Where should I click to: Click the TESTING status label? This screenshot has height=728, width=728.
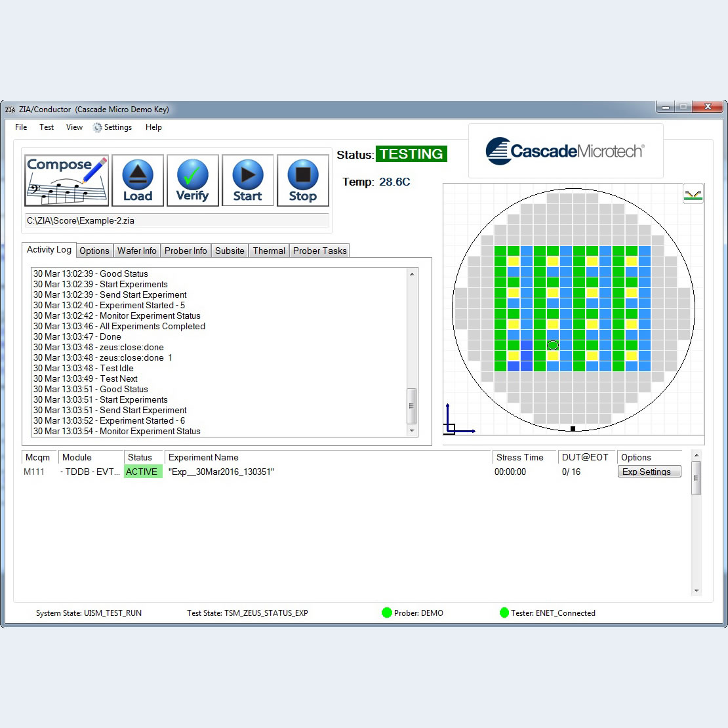(411, 153)
